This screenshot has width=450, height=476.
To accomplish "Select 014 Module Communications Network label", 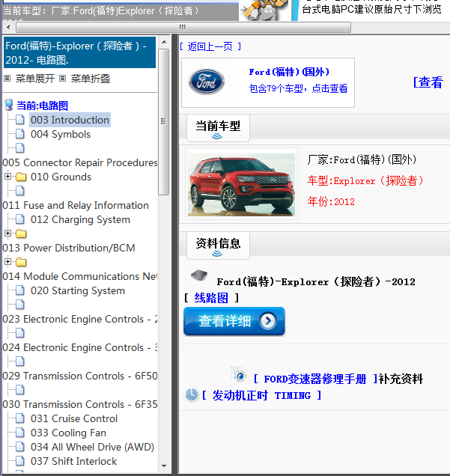I will coord(80,276).
